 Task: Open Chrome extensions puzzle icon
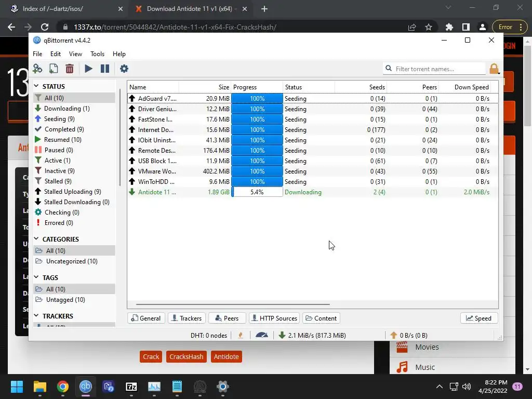(x=449, y=27)
